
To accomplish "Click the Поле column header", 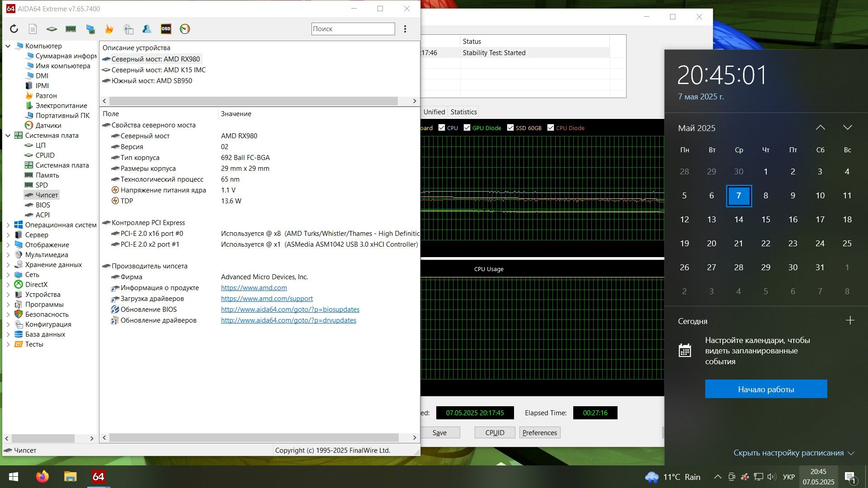I will [x=159, y=113].
